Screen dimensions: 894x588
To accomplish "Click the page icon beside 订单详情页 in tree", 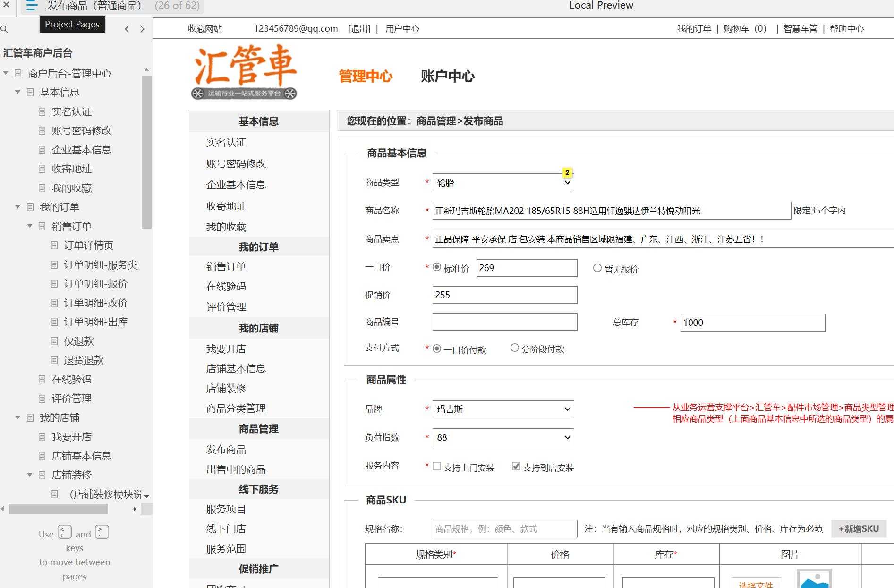I will coord(54,246).
